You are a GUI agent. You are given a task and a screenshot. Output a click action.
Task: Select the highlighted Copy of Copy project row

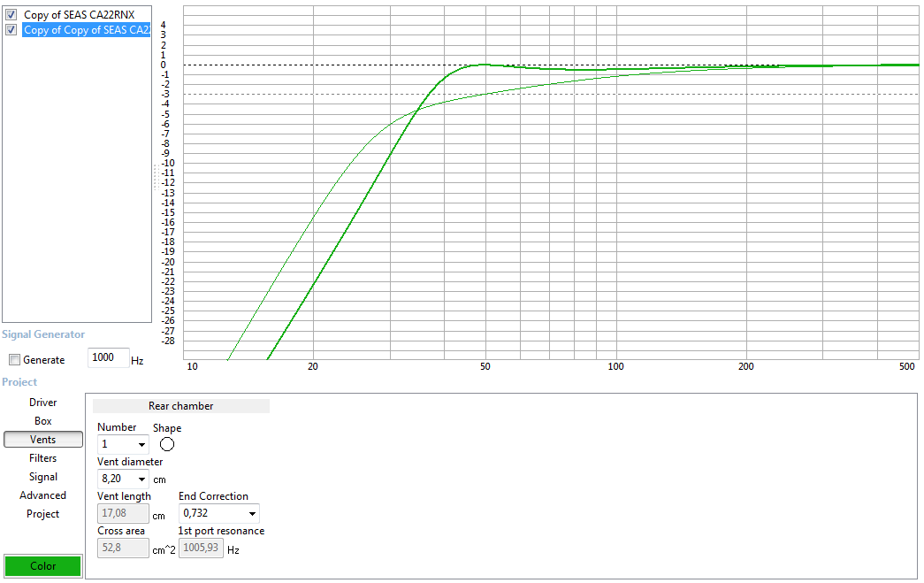pyautogui.click(x=86, y=29)
